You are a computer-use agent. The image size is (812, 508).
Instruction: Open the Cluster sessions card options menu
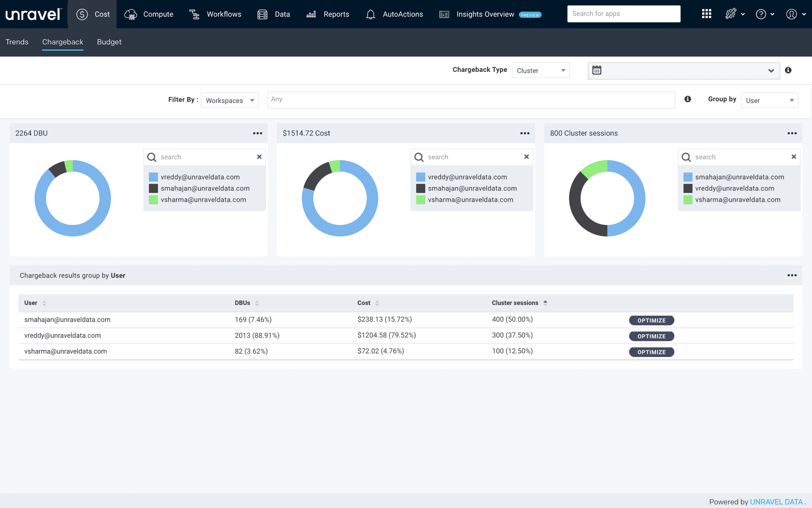pyautogui.click(x=792, y=133)
